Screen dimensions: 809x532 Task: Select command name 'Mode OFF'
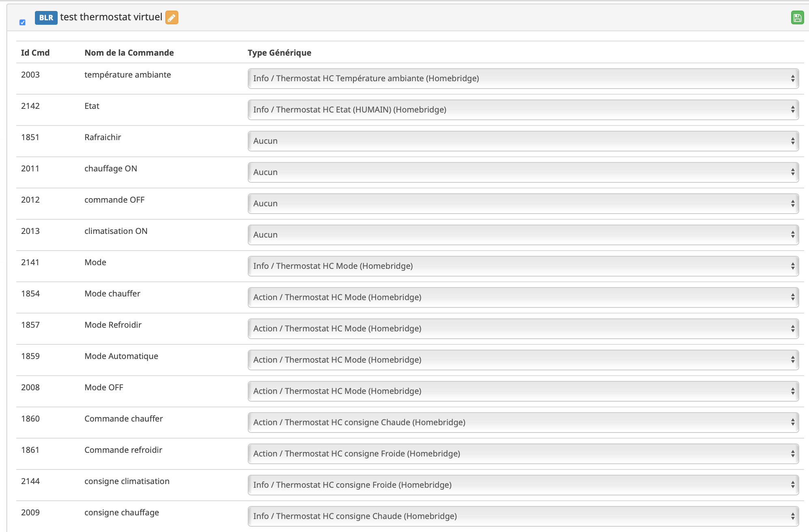[x=104, y=387]
